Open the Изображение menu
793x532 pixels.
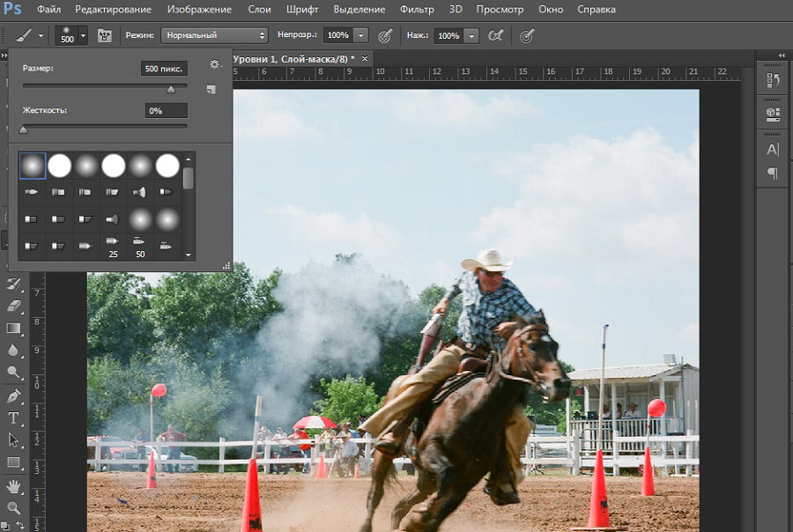click(198, 10)
